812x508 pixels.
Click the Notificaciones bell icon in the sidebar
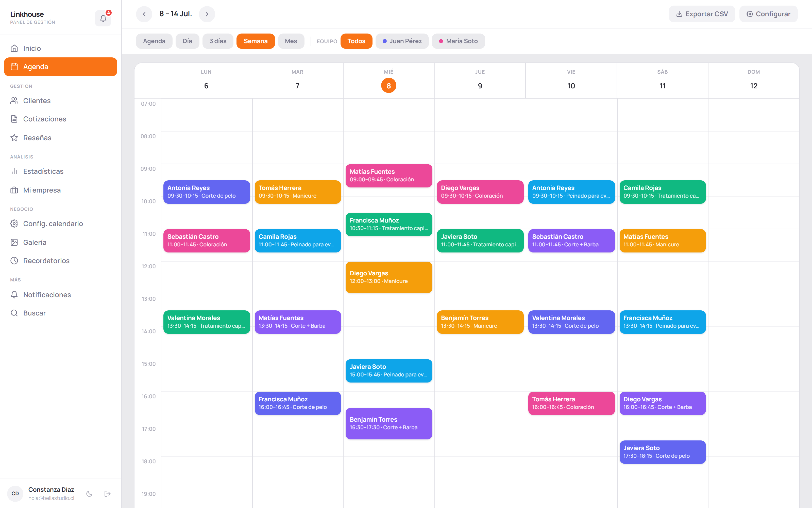14,295
